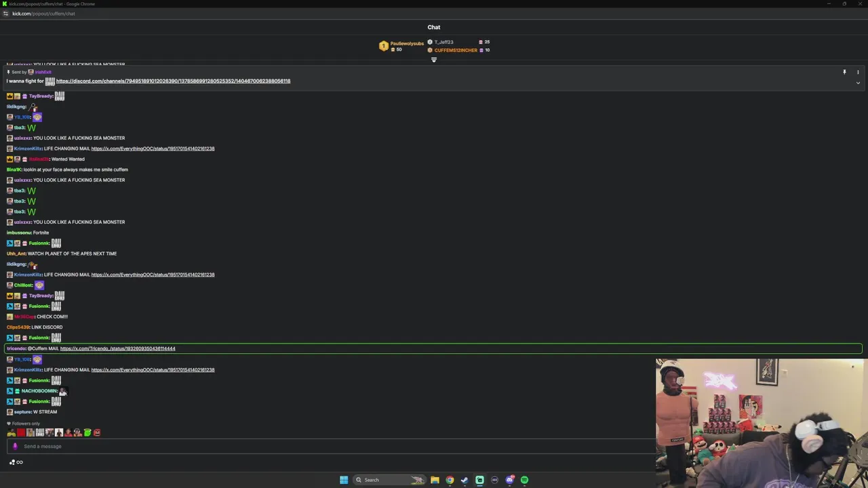Open Steam from taskbar
The width and height of the screenshot is (868, 488).
(x=465, y=480)
